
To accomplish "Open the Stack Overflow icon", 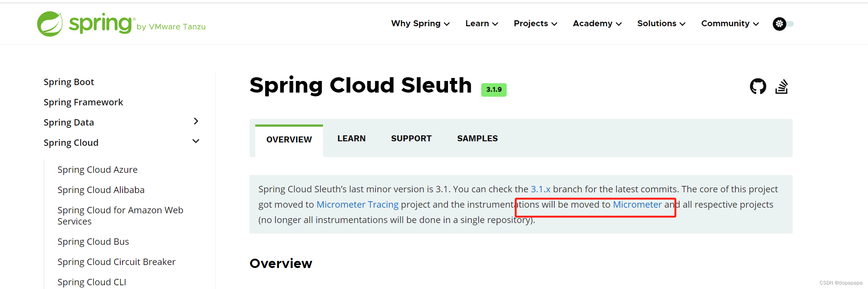I will (782, 87).
